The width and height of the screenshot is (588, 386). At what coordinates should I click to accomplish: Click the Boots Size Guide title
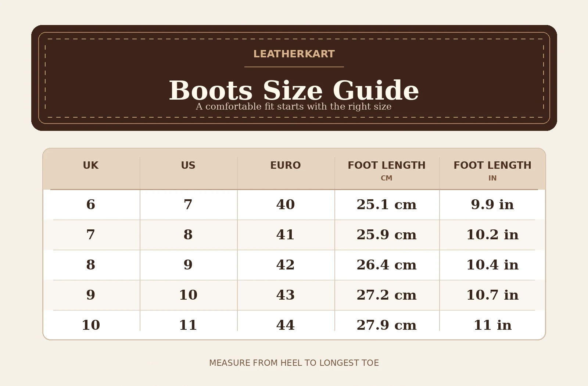pos(294,90)
